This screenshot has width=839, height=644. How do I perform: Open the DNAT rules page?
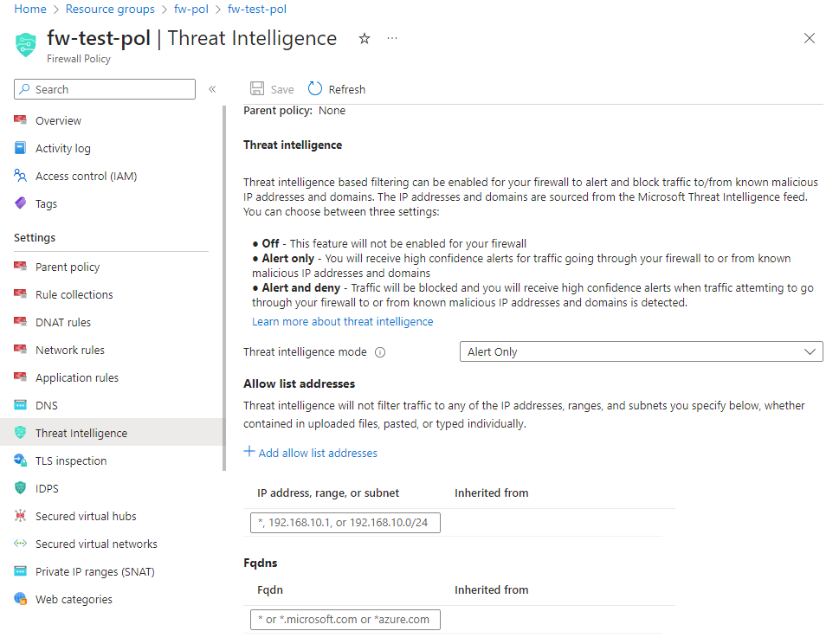pyautogui.click(x=63, y=323)
